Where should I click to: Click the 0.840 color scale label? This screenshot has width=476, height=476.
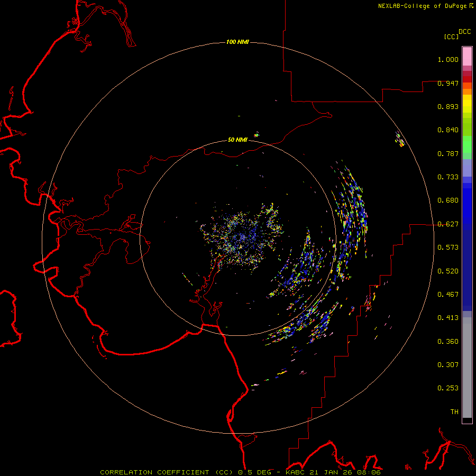[x=448, y=130]
